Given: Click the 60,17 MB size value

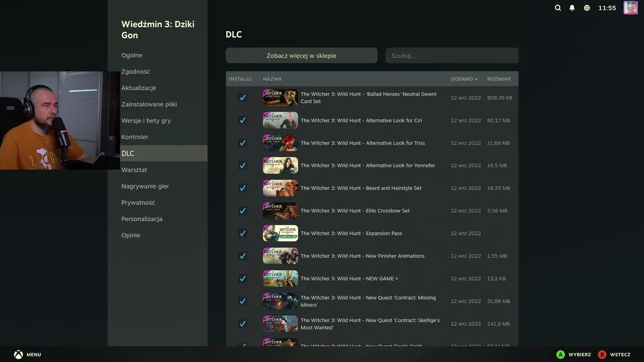Looking at the screenshot, I should 499,120.
